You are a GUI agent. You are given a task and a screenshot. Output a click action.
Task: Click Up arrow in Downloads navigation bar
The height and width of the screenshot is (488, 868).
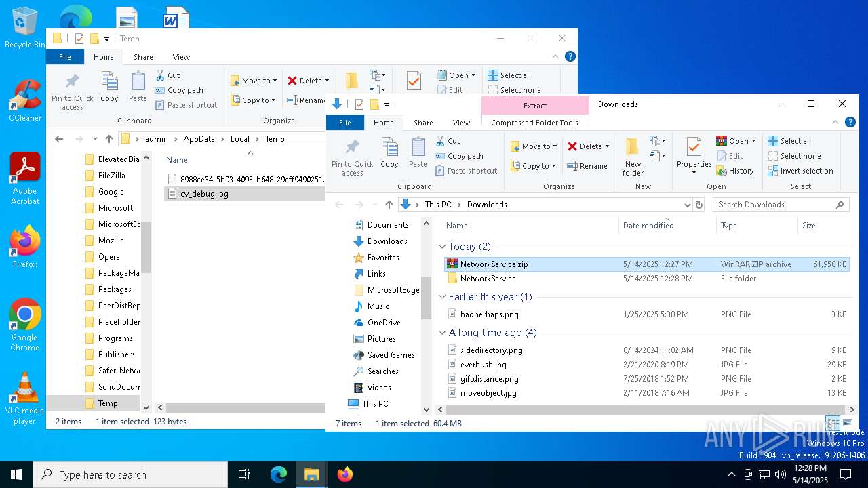[389, 205]
